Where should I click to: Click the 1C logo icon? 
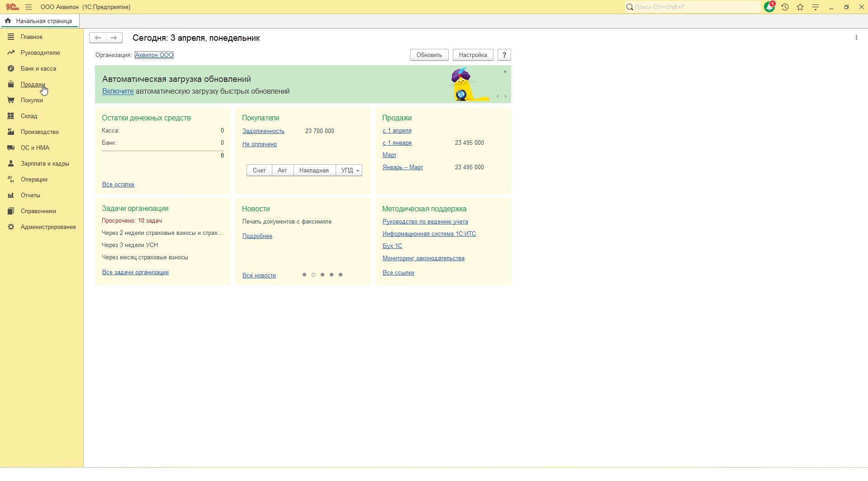click(x=12, y=7)
